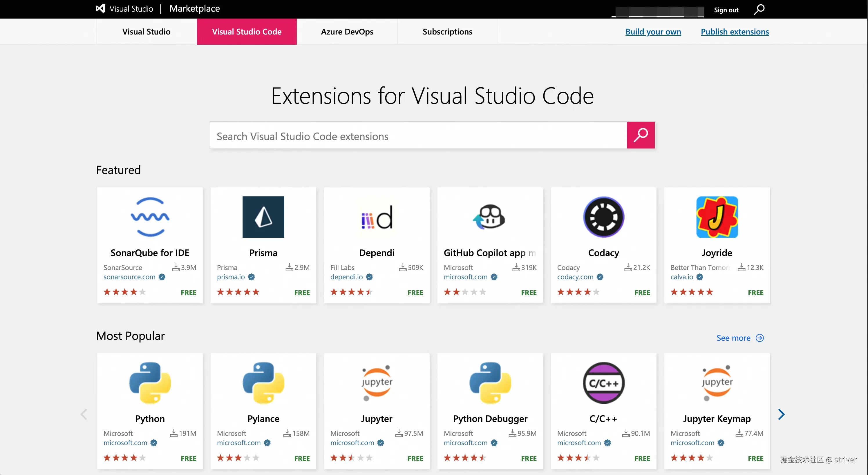This screenshot has width=868, height=475.
Task: Open the Prisma extension logo
Action: [x=263, y=217]
